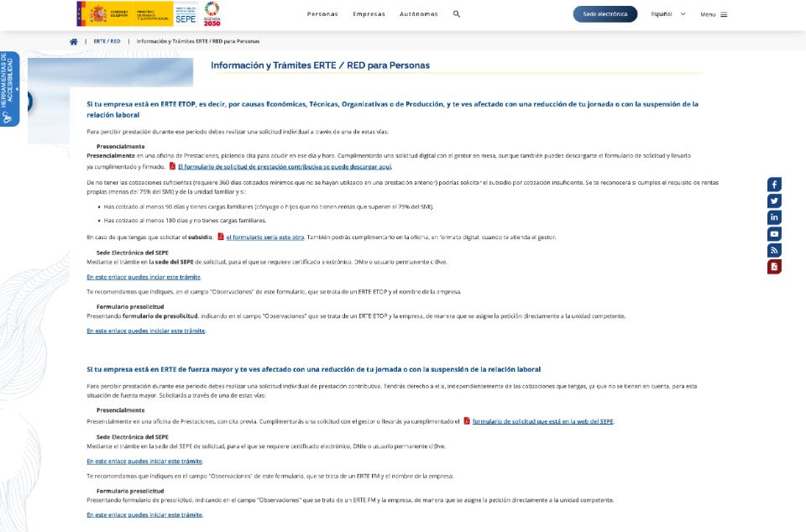Go home via the breadcrumb house icon
This screenshot has height=532, width=806.
point(74,41)
